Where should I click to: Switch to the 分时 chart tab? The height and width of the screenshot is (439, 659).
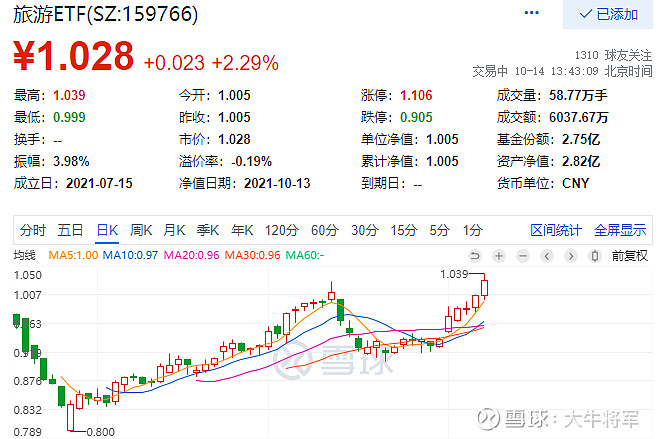click(33, 230)
